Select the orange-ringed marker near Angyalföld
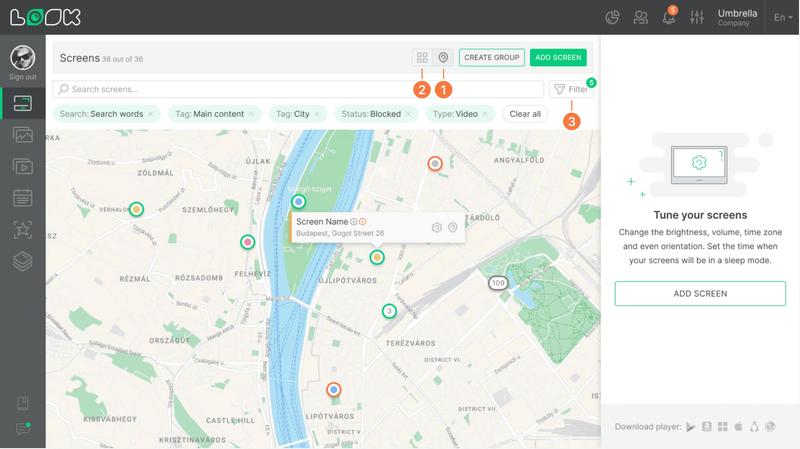The width and height of the screenshot is (800, 449). click(x=435, y=163)
